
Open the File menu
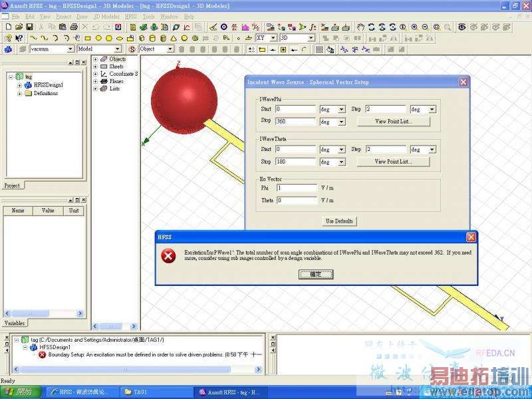15,16
